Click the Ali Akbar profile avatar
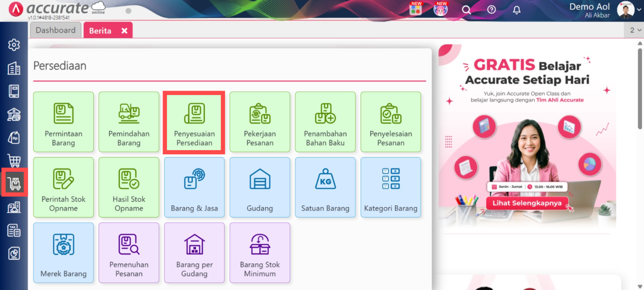Viewport: 644px width, 290px height. 625,10
